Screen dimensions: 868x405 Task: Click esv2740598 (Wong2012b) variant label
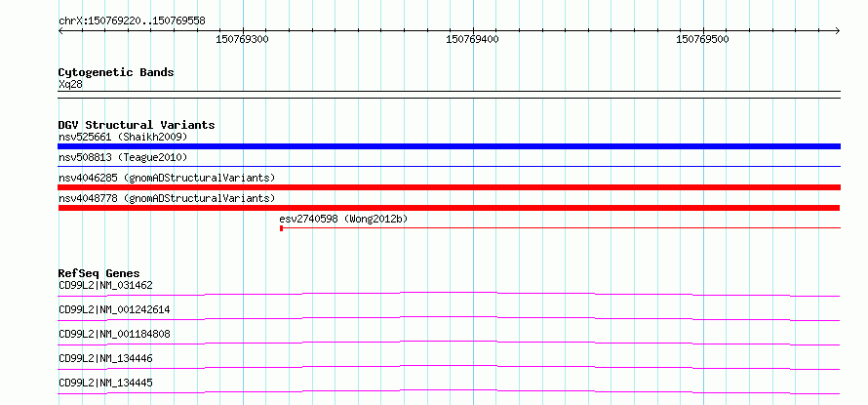click(343, 219)
